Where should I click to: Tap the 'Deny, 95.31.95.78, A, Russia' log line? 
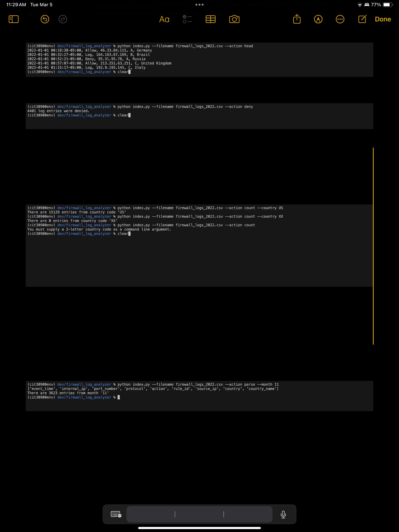click(86, 59)
